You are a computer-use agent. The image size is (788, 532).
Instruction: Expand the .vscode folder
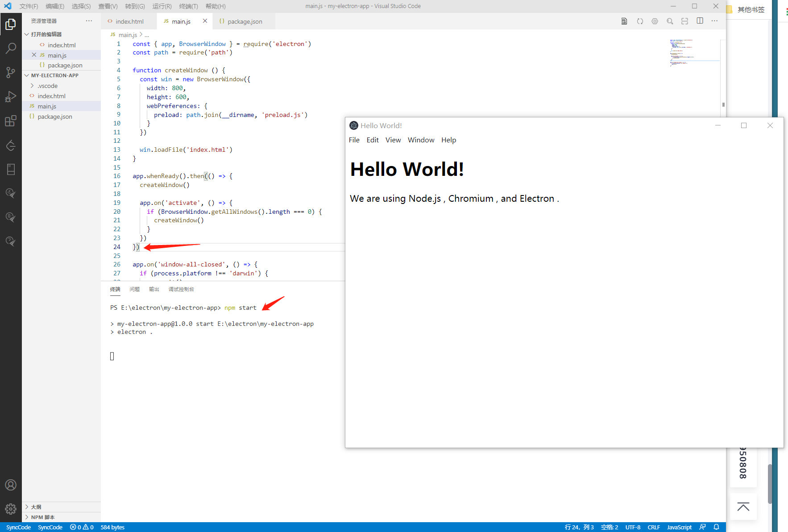47,86
